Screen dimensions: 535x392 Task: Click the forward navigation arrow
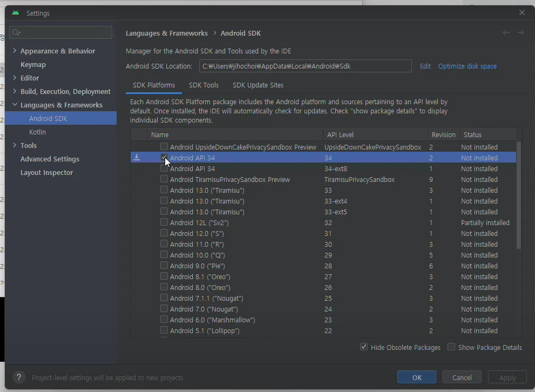point(520,32)
